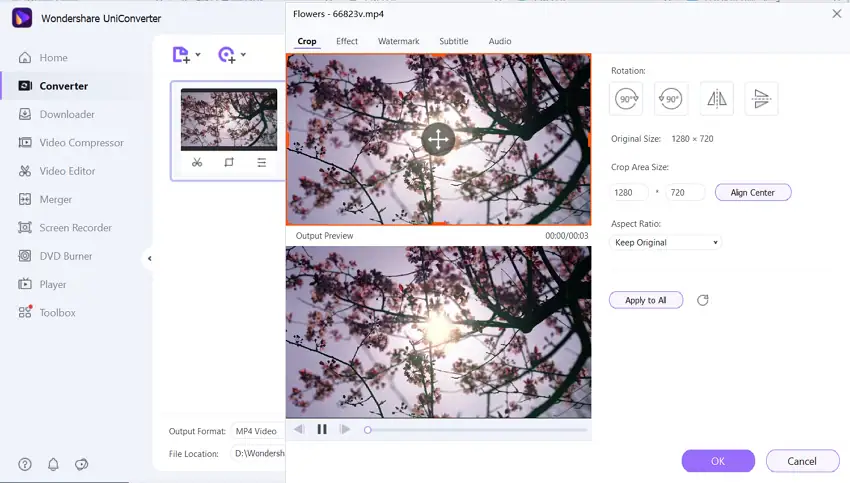850x483 pixels.
Task: Click the Wondershare UniConverter logo icon
Action: (22, 18)
